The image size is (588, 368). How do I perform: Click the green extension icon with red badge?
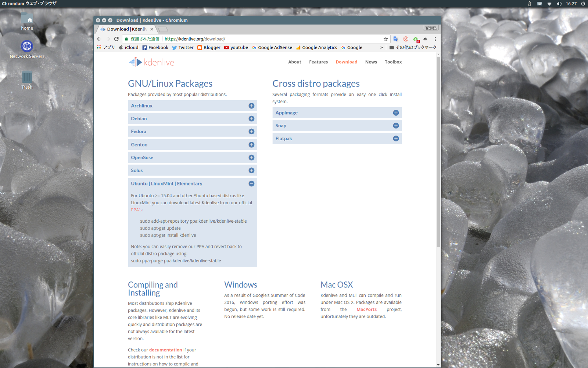pos(416,39)
